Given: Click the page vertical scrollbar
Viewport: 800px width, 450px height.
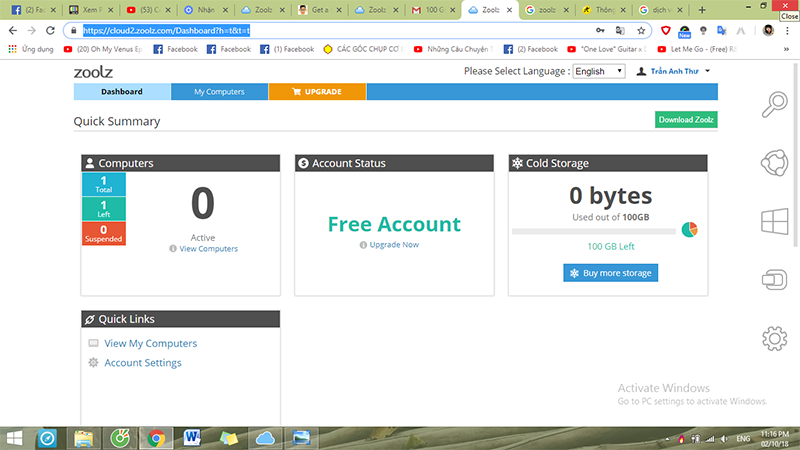Looking at the screenshot, I should 796,153.
